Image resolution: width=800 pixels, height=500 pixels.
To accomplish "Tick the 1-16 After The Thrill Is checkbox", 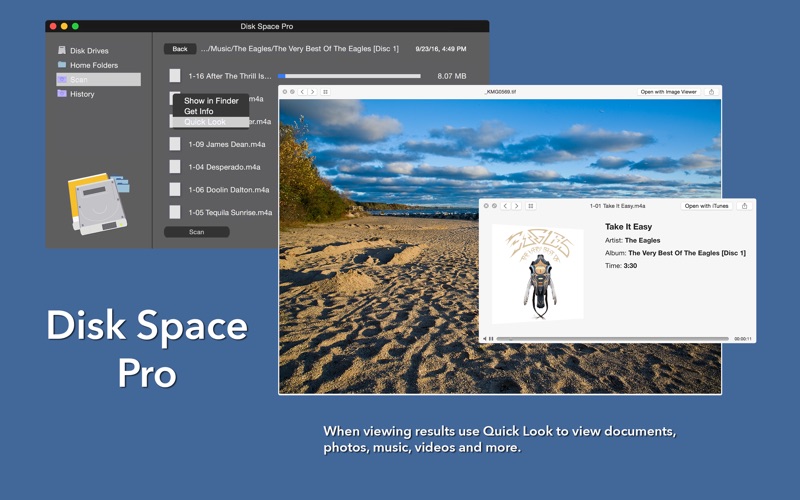I will [x=175, y=76].
